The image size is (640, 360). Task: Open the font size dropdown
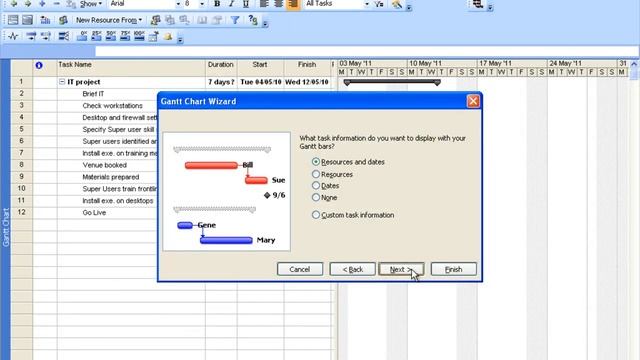[202, 4]
